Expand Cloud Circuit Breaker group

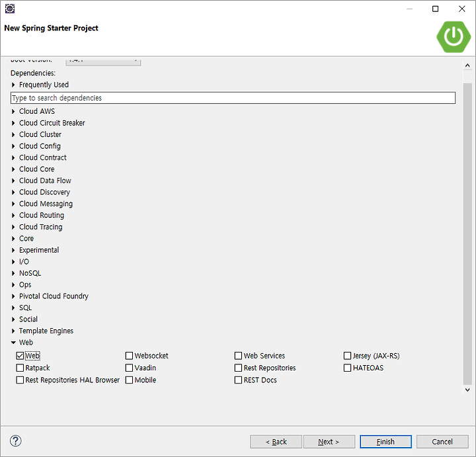pos(13,123)
